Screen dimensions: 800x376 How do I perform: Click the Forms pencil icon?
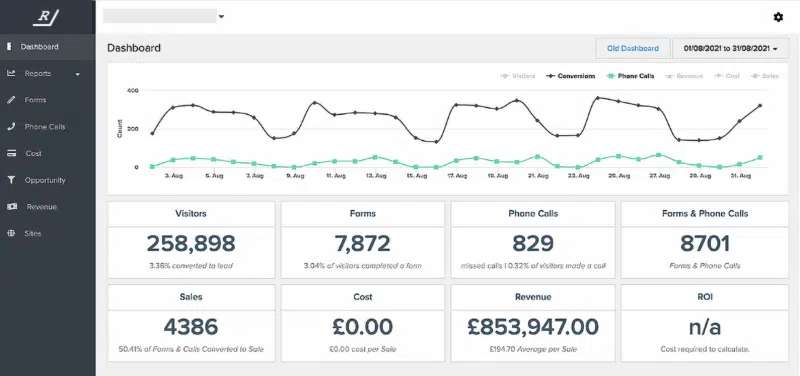point(11,100)
